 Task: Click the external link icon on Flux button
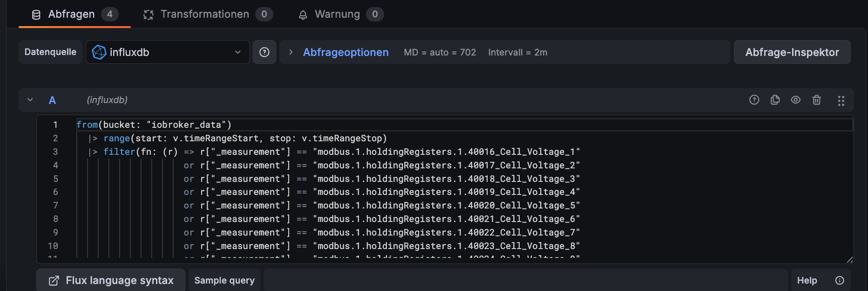pyautogui.click(x=54, y=280)
